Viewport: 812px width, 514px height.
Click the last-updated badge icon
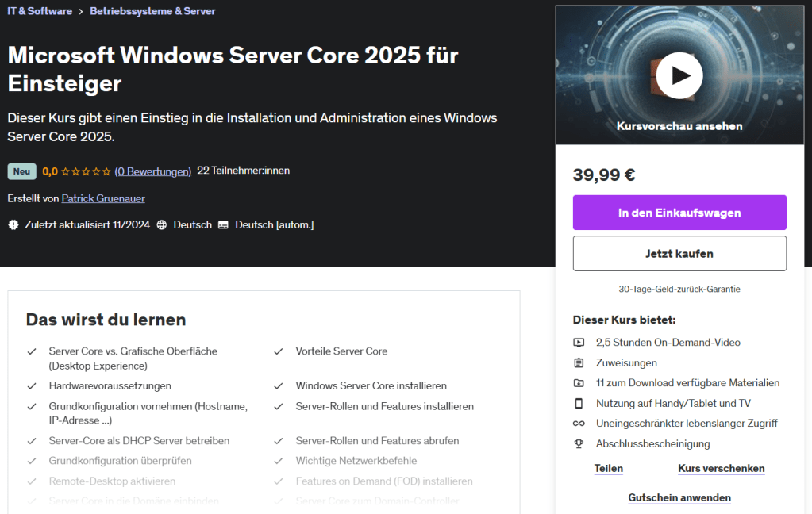coord(13,225)
